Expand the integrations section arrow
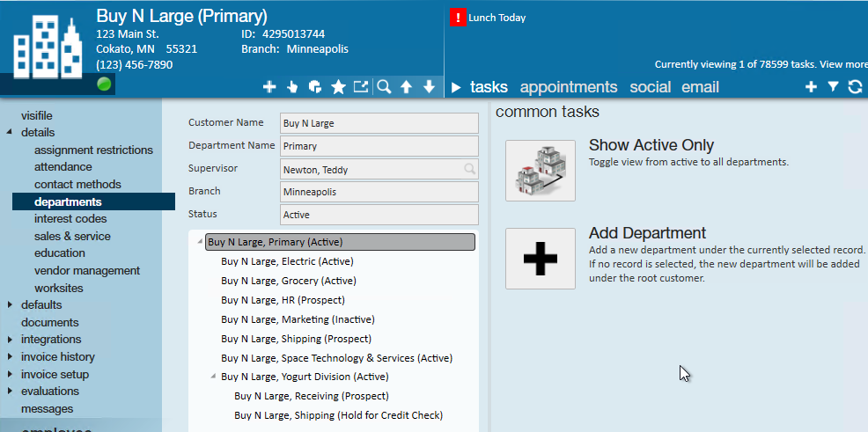The height and width of the screenshot is (432, 868). (10, 339)
